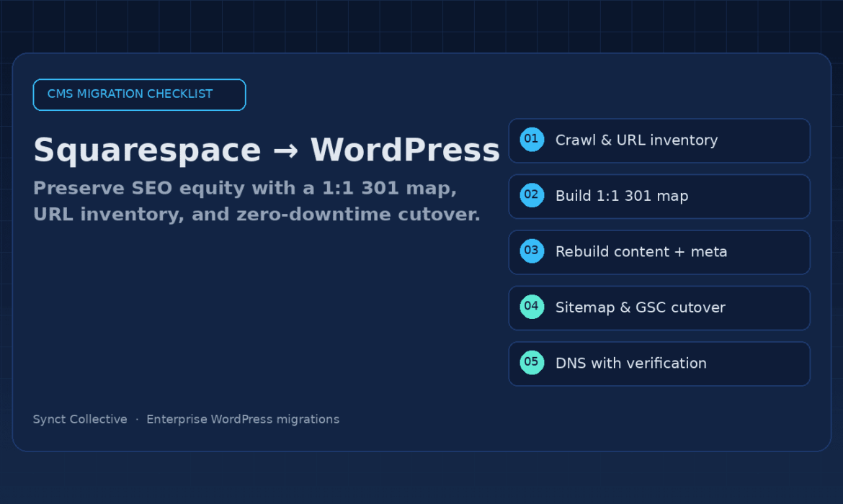Click the Synct Collective footer text

pos(80,420)
